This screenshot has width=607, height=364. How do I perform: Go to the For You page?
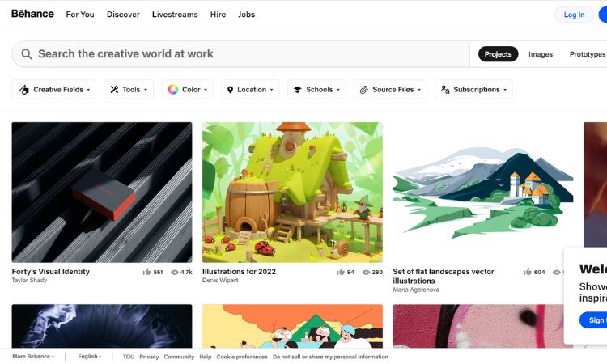point(80,15)
